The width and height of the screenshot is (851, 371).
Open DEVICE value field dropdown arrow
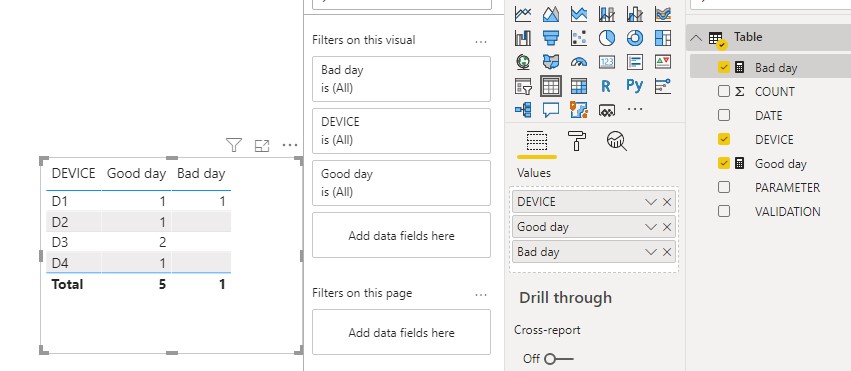pyautogui.click(x=651, y=202)
